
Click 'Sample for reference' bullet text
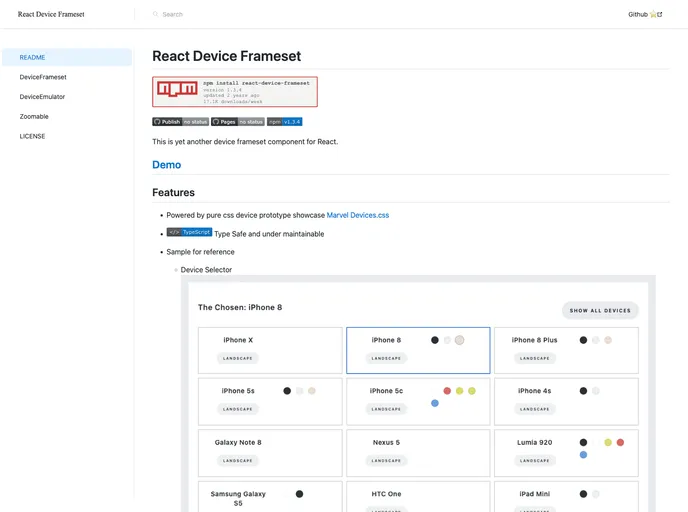coord(201,252)
